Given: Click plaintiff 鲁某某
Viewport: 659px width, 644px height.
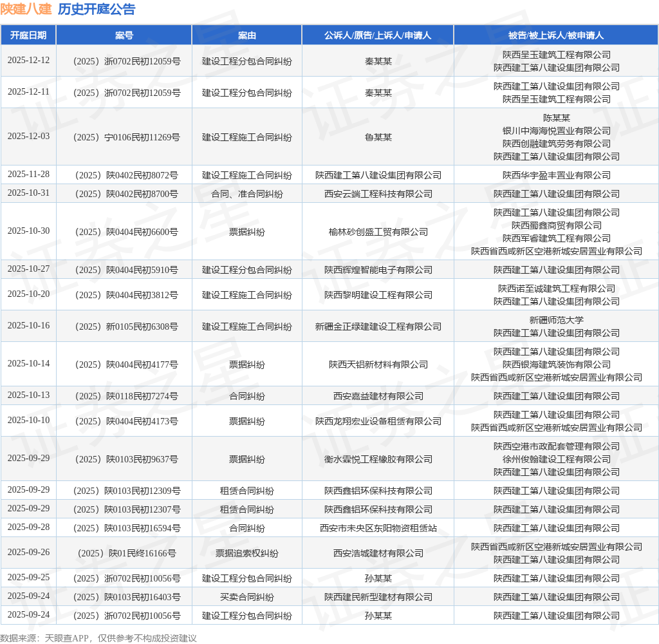Looking at the screenshot, I should click(x=378, y=137).
